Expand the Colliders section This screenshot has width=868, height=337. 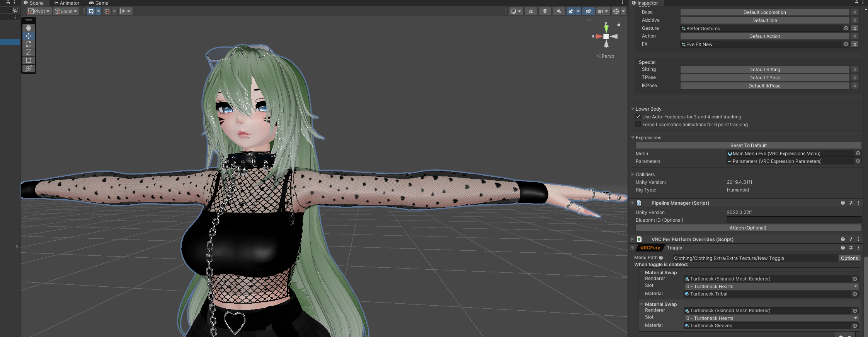coord(633,174)
